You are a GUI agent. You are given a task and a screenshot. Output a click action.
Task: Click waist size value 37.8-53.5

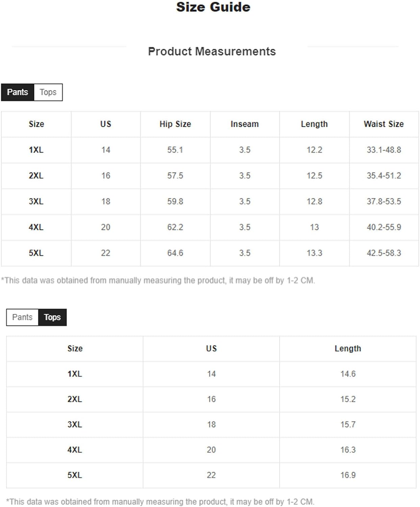(x=384, y=201)
